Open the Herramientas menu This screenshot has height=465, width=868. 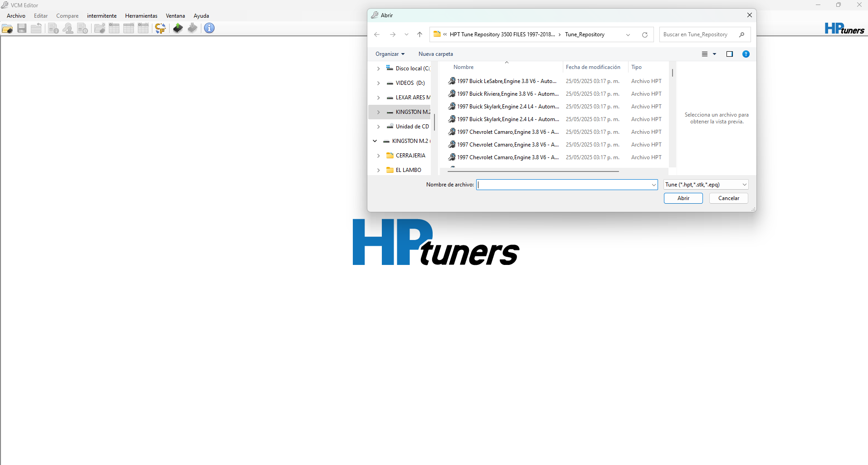click(x=141, y=16)
